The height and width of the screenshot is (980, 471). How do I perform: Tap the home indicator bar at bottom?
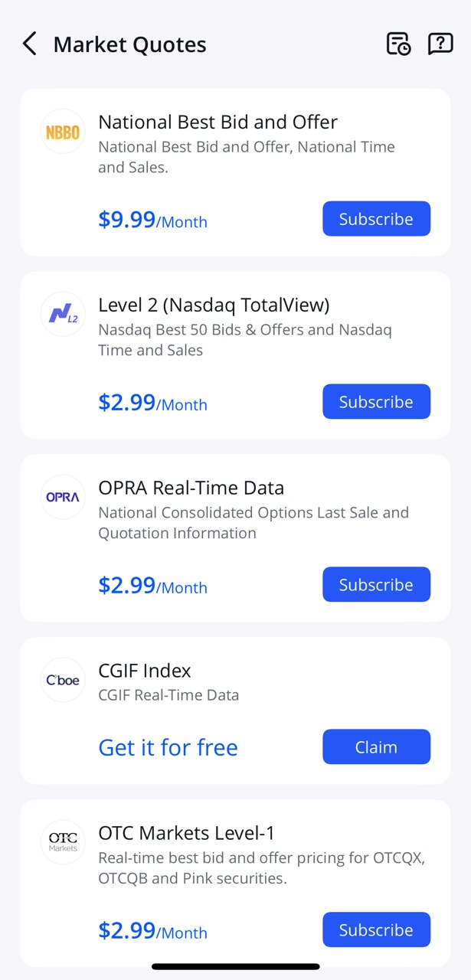(x=235, y=966)
